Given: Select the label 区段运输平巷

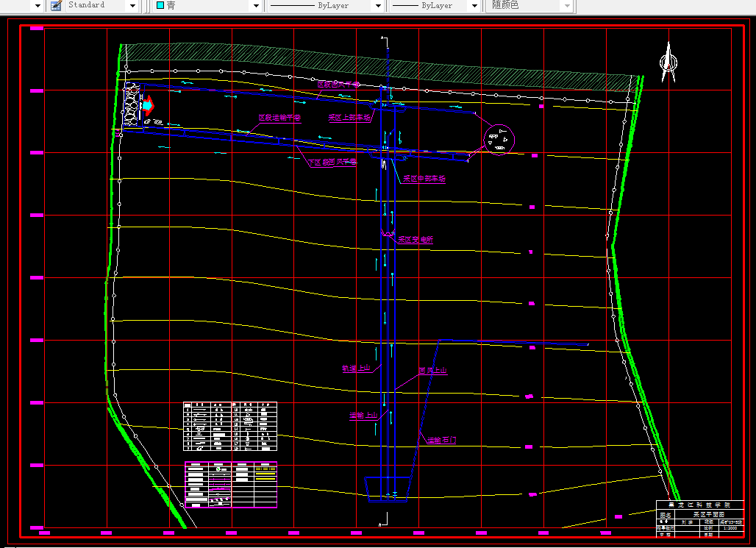Looking at the screenshot, I should tap(279, 118).
